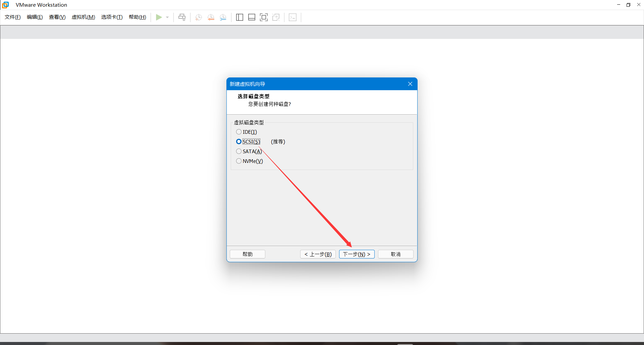Click the send Ctrl+Alt+Del toolbar icon
Screen dimensions: 644x345
tap(182, 17)
